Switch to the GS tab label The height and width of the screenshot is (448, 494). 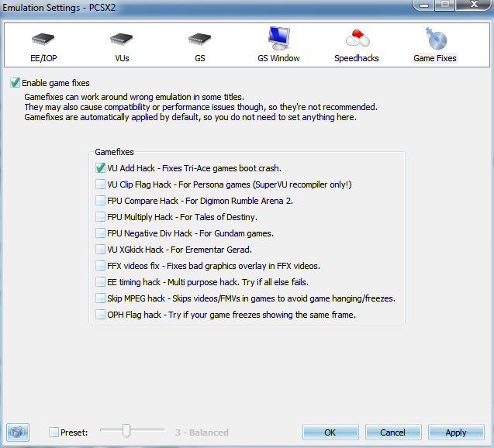[200, 58]
